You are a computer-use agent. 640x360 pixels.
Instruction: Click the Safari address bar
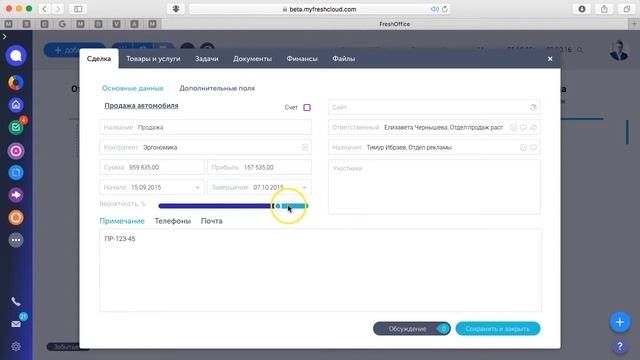[x=319, y=9]
